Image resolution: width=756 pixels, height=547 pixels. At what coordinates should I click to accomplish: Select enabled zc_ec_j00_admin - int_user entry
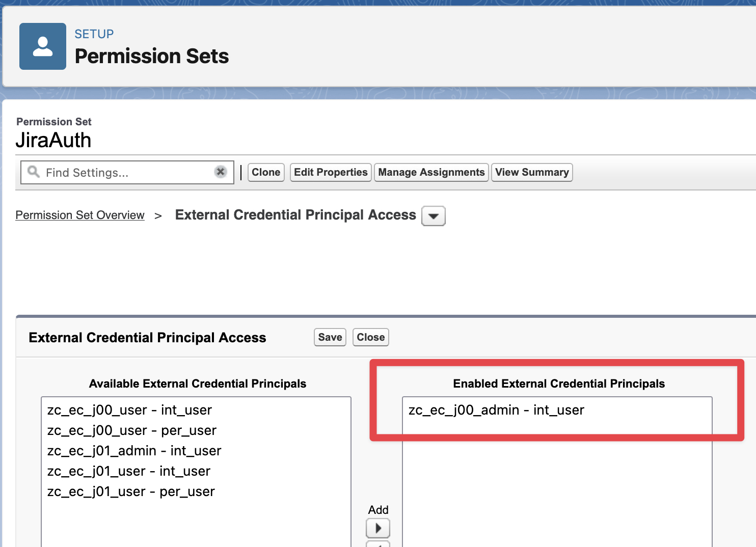496,410
